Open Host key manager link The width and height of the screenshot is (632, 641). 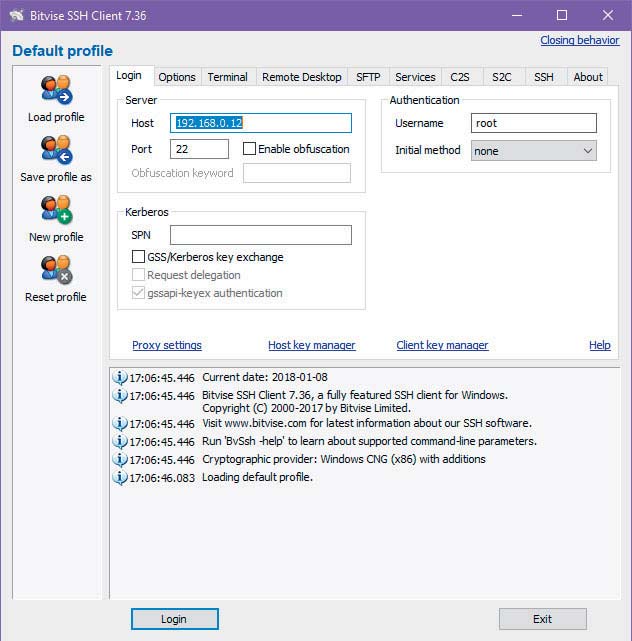(312, 345)
